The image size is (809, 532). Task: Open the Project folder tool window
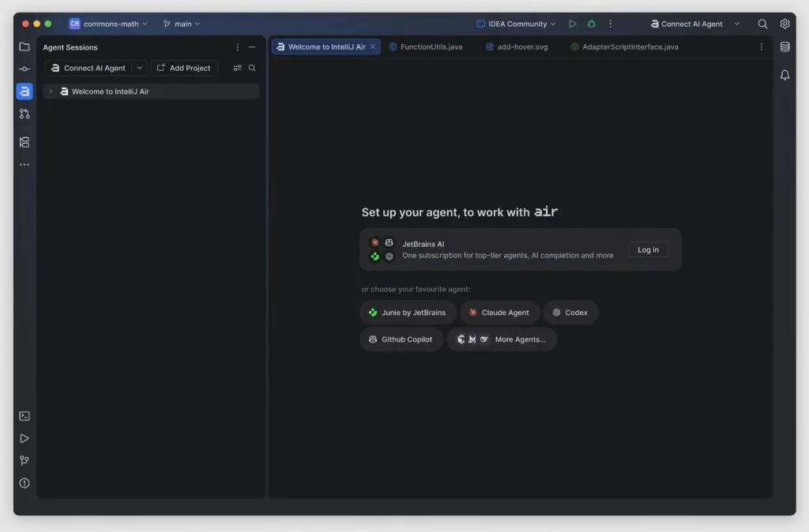24,47
